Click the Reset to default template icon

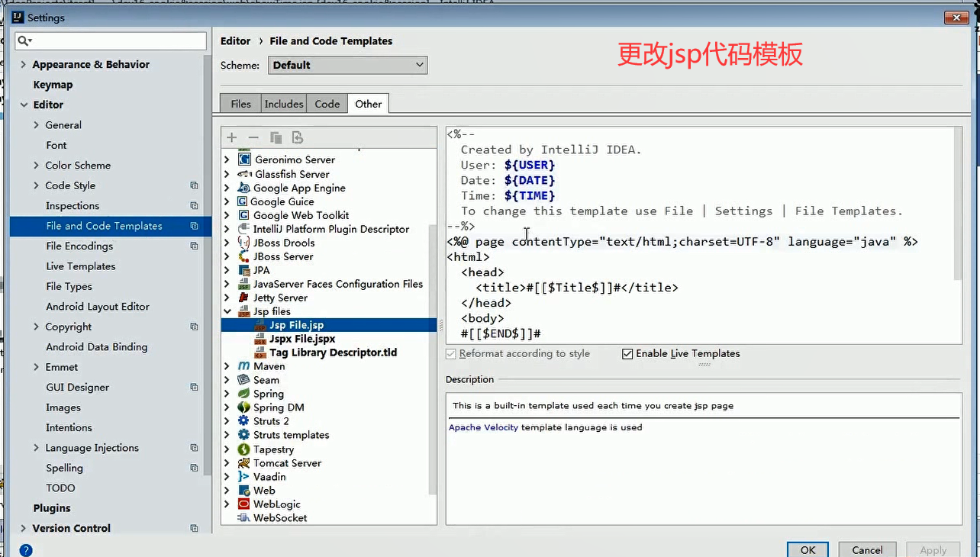[x=298, y=137]
